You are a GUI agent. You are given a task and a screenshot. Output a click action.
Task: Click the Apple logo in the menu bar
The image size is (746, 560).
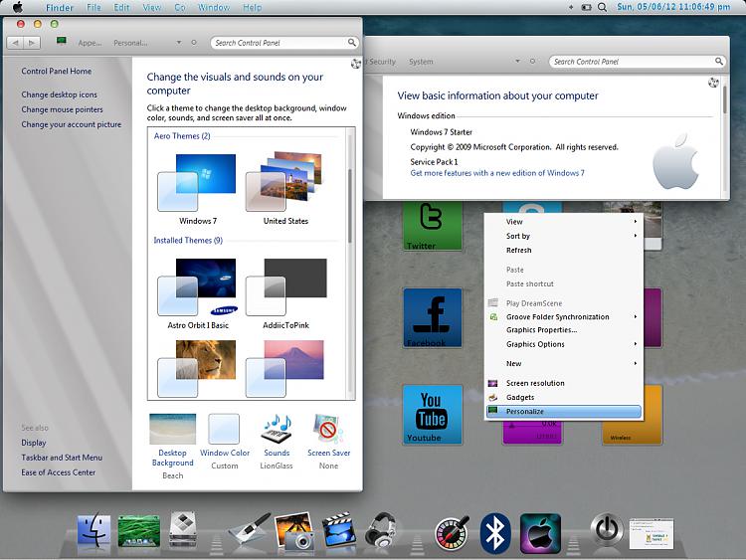pos(18,7)
